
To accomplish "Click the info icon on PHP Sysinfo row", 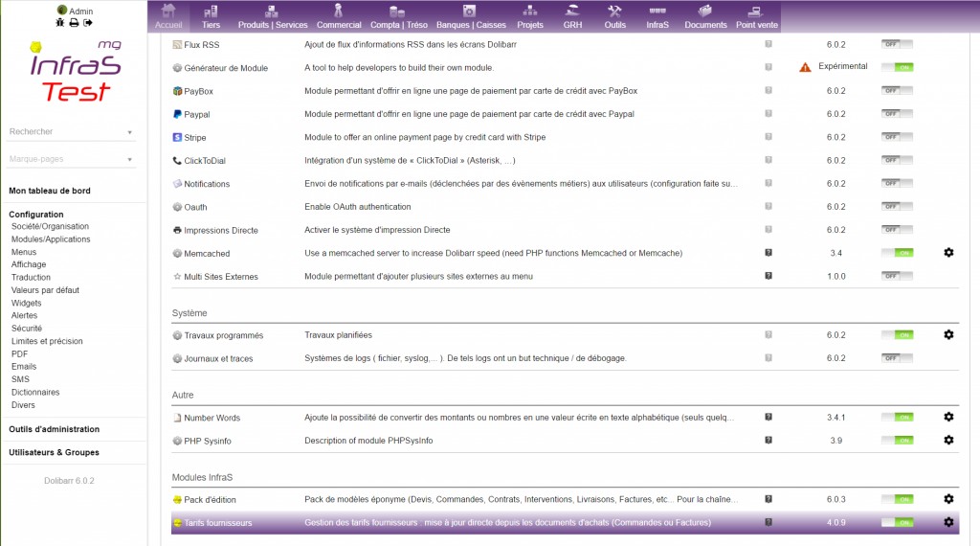I will pos(768,440).
